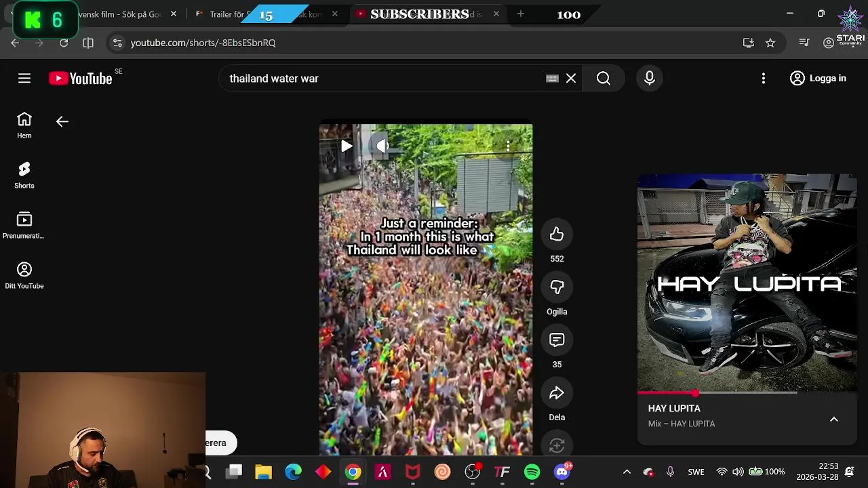The width and height of the screenshot is (868, 488).
Task: Reload the current page
Action: (64, 43)
